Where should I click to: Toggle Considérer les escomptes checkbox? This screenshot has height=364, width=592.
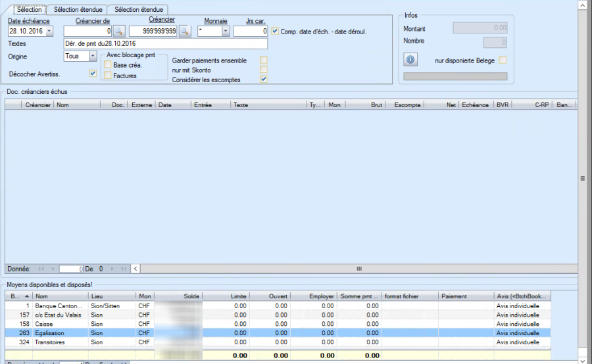(x=264, y=80)
